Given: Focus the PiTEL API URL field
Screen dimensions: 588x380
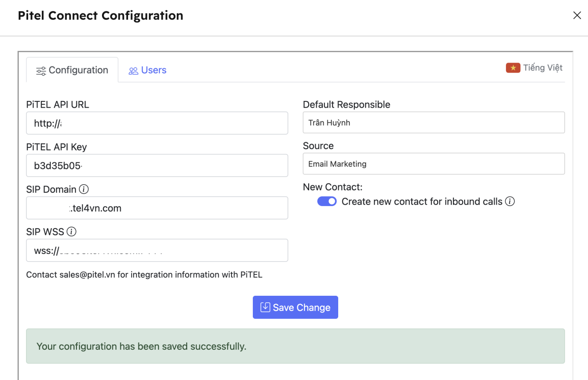Looking at the screenshot, I should click(x=157, y=123).
